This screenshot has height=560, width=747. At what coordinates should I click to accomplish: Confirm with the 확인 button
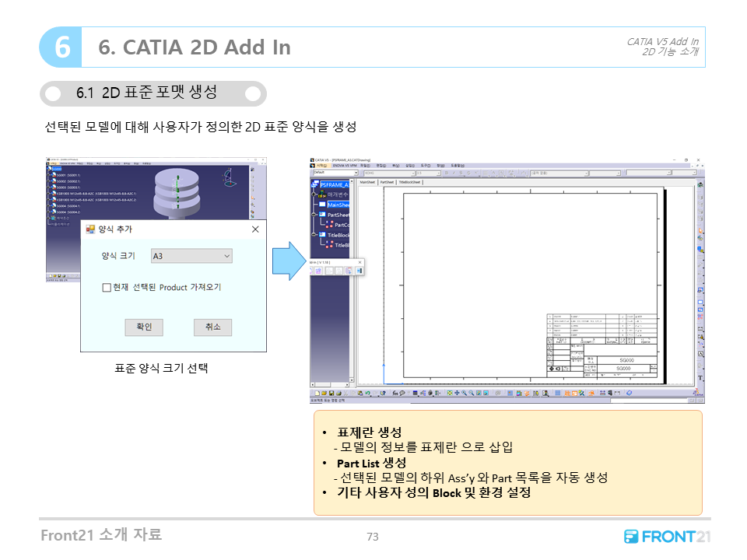point(144,327)
